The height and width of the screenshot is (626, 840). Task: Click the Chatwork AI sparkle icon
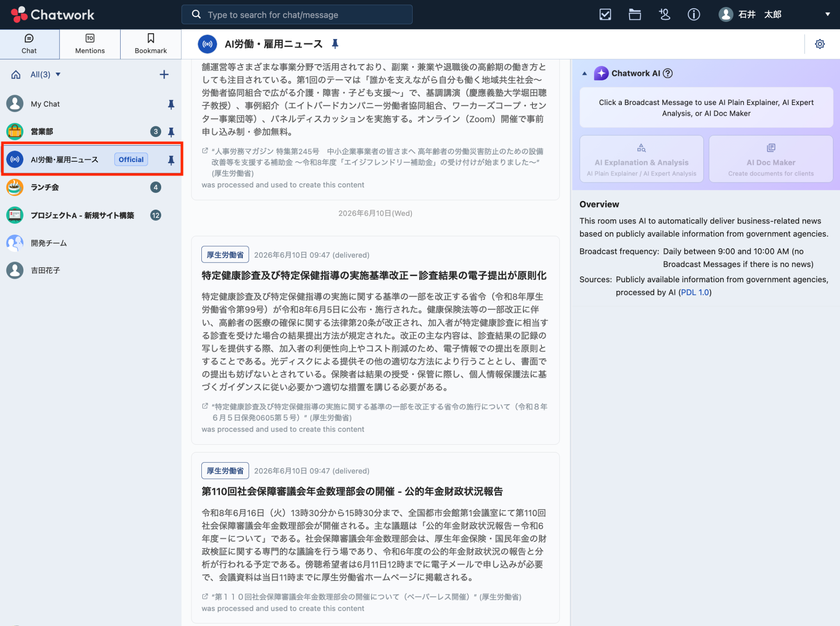click(x=601, y=73)
